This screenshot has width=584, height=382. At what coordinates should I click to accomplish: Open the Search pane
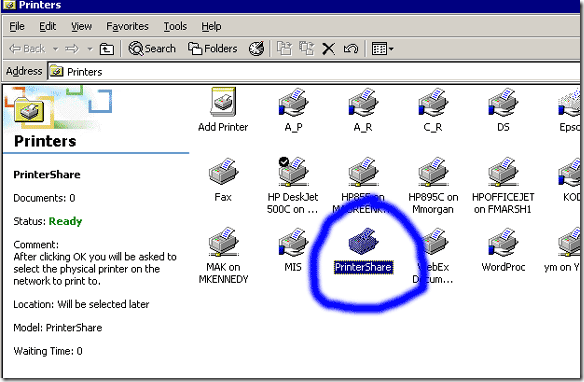152,49
